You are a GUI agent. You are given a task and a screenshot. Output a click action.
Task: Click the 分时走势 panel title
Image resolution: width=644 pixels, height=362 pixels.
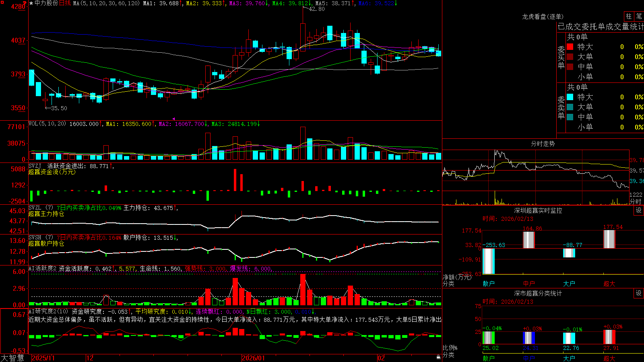543,144
